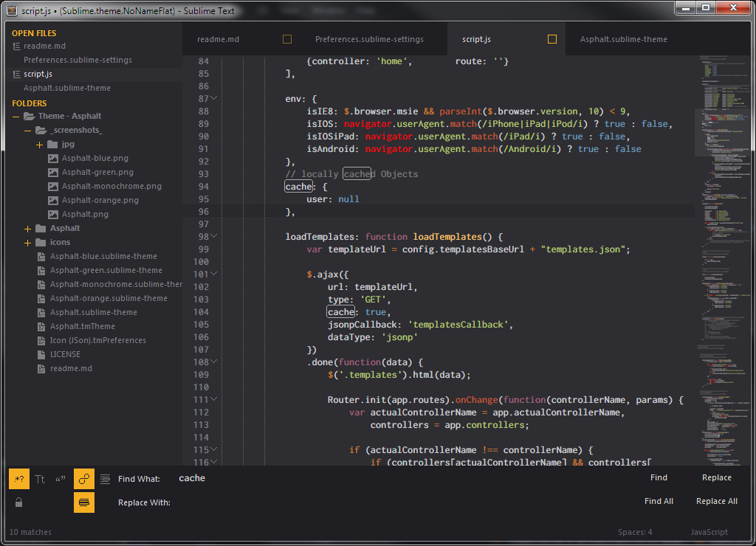Click the highlight matches icon

click(84, 502)
